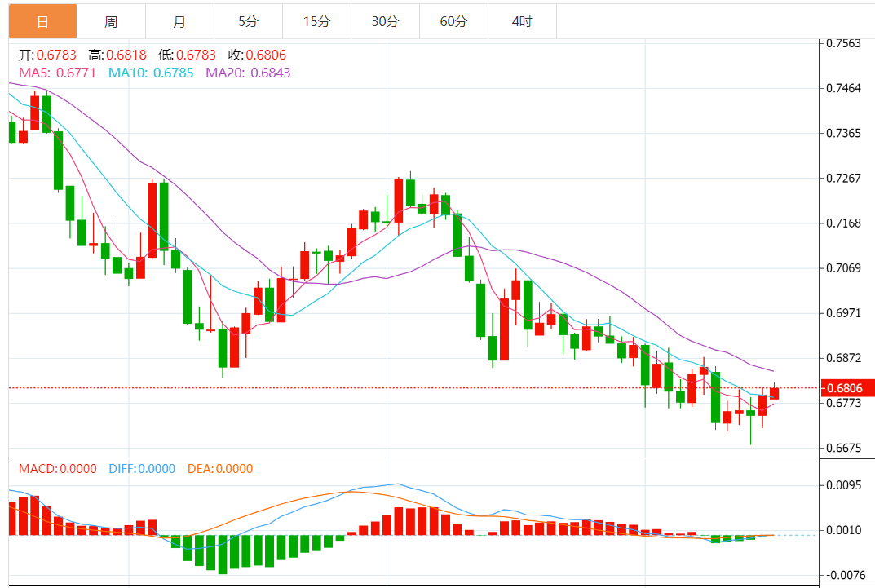Image resolution: width=875 pixels, height=588 pixels.
Task: Open the 15分 timeframe tab
Action: click(x=317, y=21)
